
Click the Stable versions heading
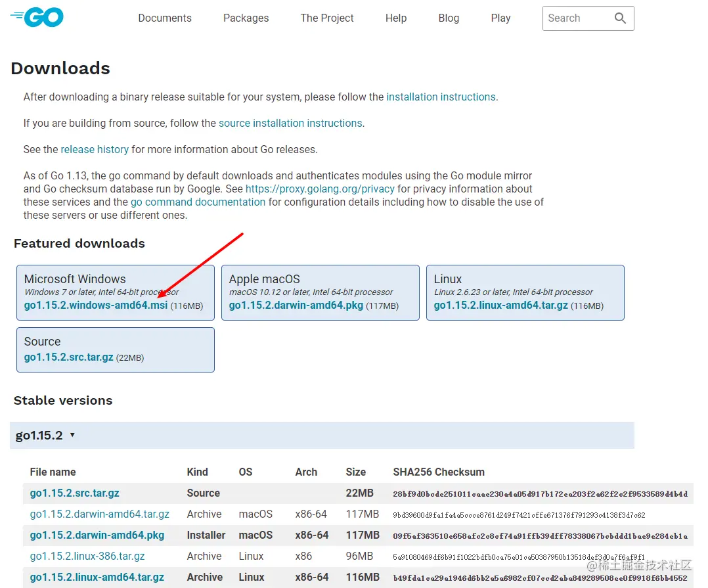click(63, 401)
